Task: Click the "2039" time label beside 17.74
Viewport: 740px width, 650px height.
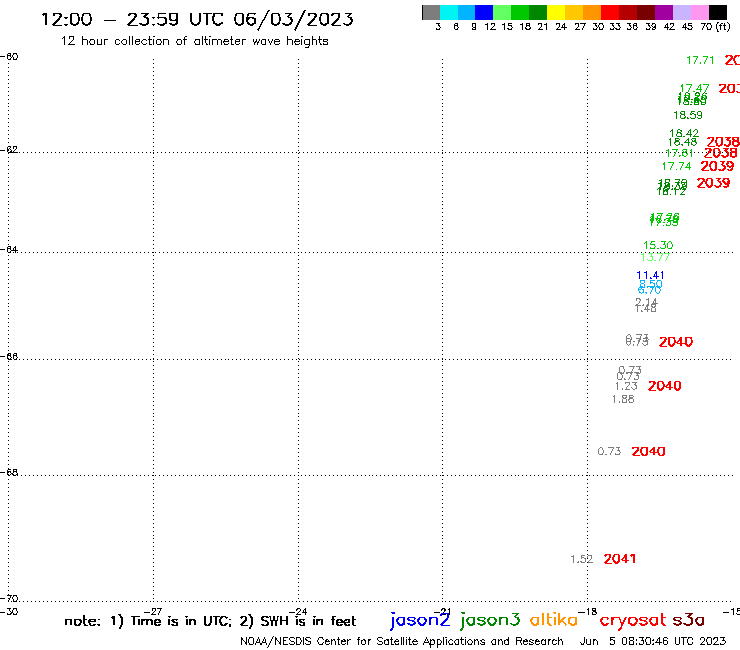Action: [717, 166]
